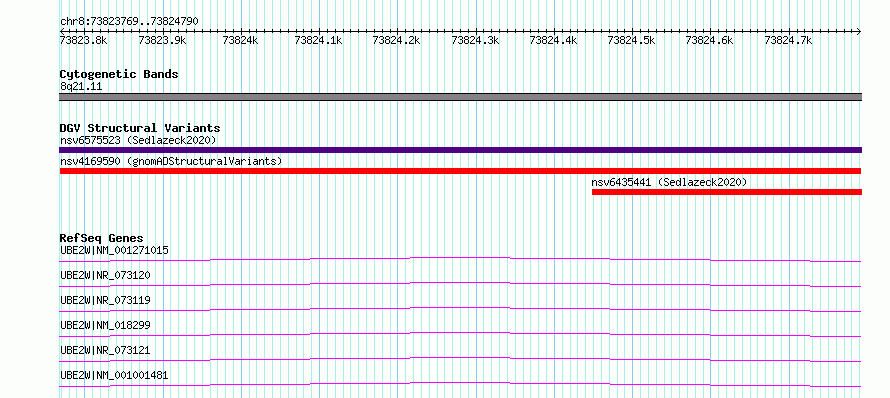This screenshot has width=890, height=398.
Task: Click the 8q21.11 band label
Action: (81, 87)
